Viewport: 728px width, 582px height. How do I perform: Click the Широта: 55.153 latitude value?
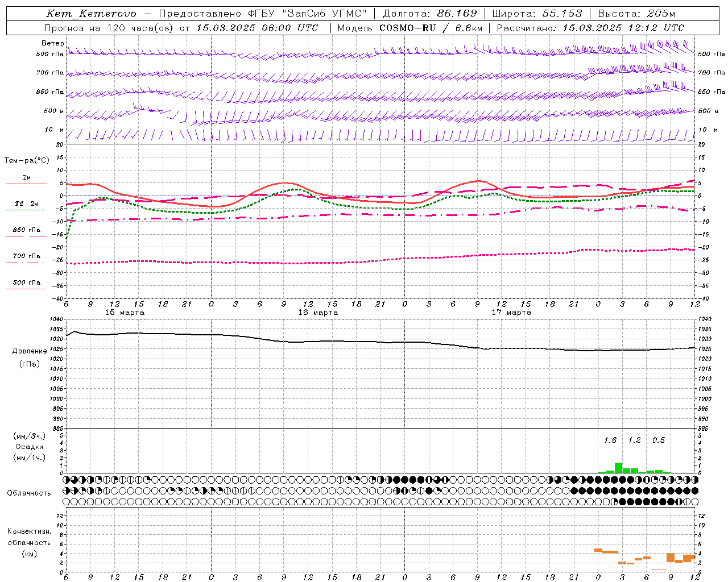tap(537, 14)
